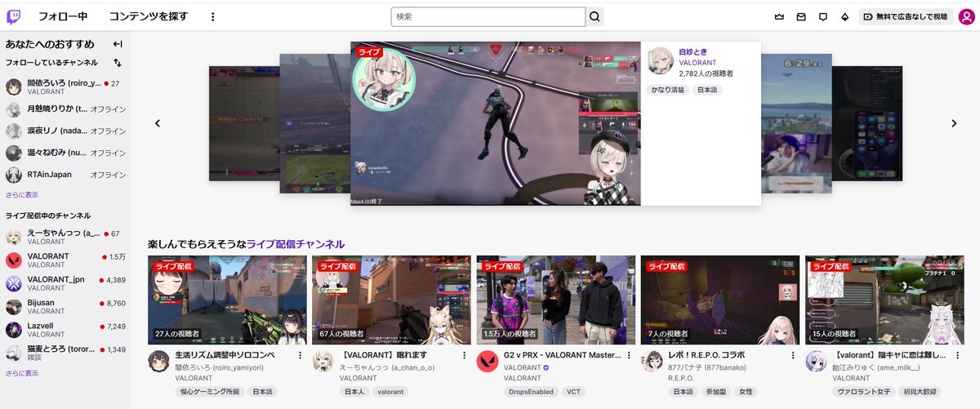Open VALORANT category under 白妙とき
980x409 pixels.
tap(697, 63)
